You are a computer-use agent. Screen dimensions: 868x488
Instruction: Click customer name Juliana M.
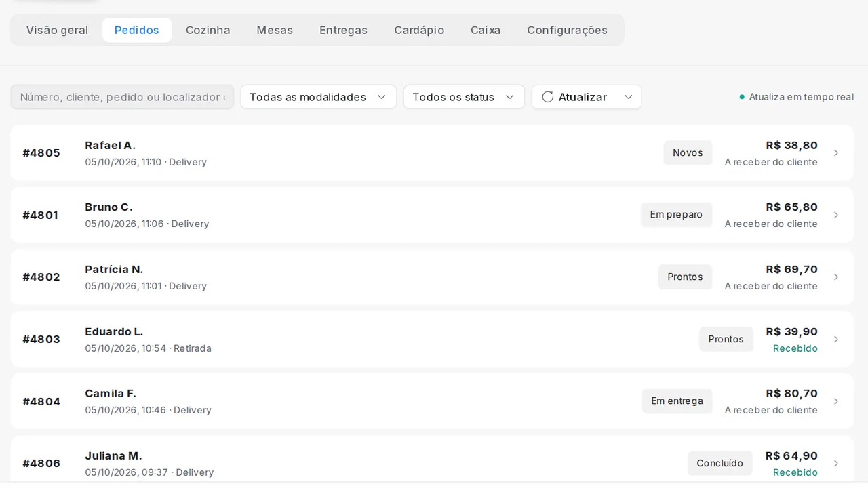coord(113,456)
